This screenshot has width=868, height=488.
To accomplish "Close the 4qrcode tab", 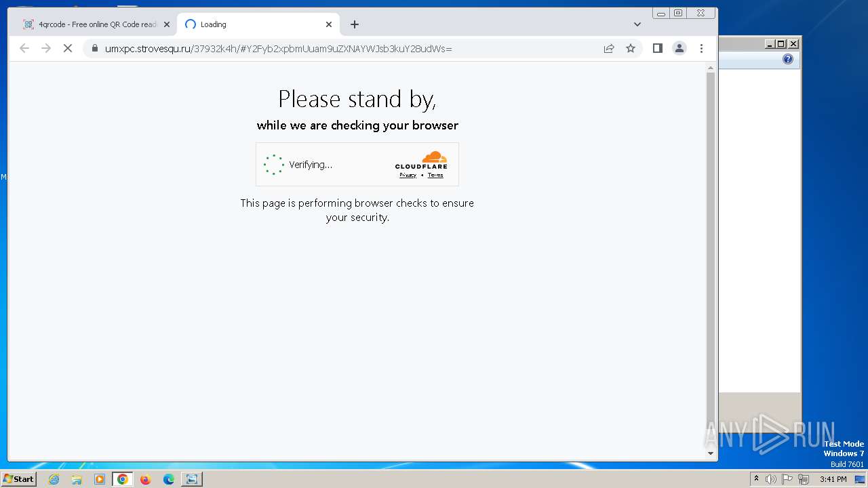I will (x=167, y=24).
